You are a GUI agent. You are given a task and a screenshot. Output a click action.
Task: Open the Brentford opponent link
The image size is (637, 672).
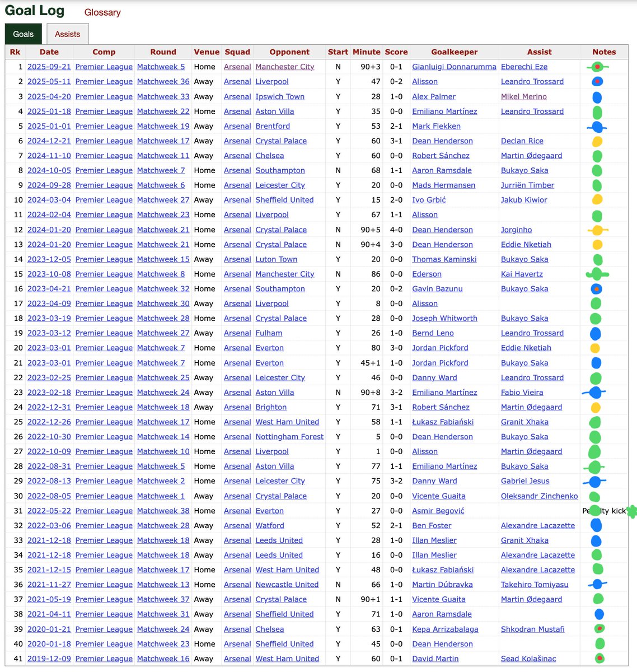tap(273, 126)
